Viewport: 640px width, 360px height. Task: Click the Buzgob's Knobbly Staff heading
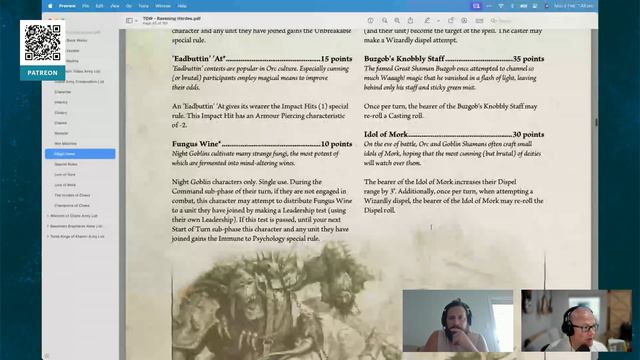point(404,59)
